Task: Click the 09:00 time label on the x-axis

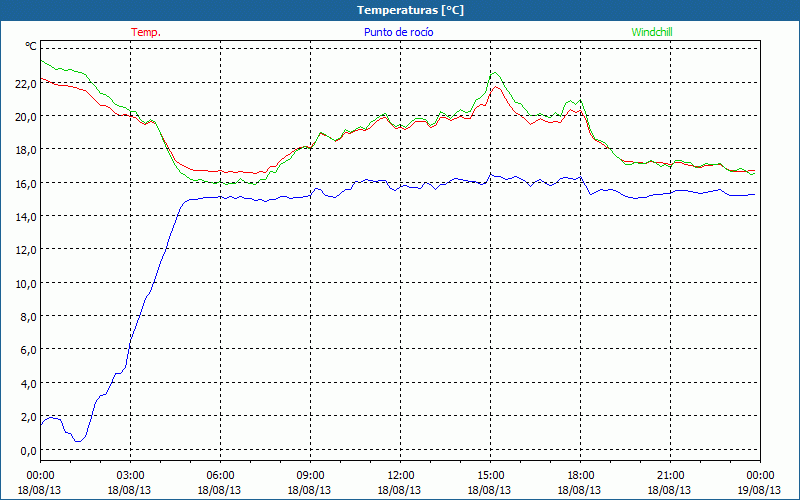Action: click(310, 476)
